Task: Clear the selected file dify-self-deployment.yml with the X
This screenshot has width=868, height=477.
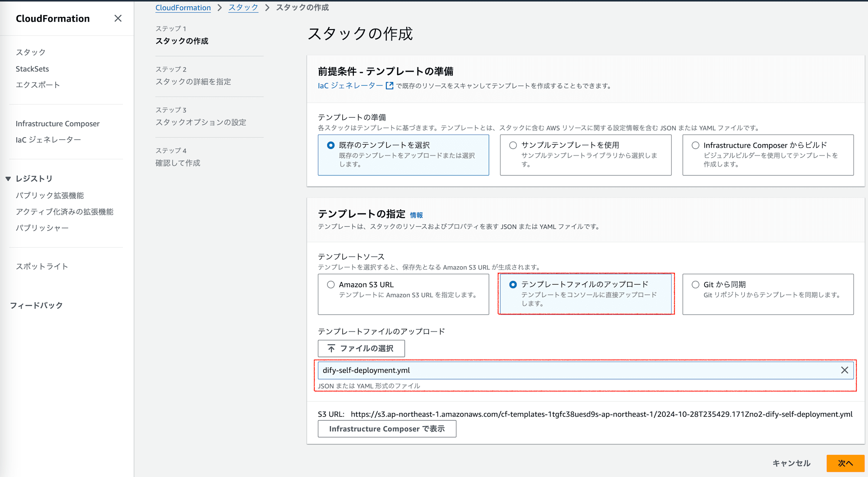Action: (844, 370)
